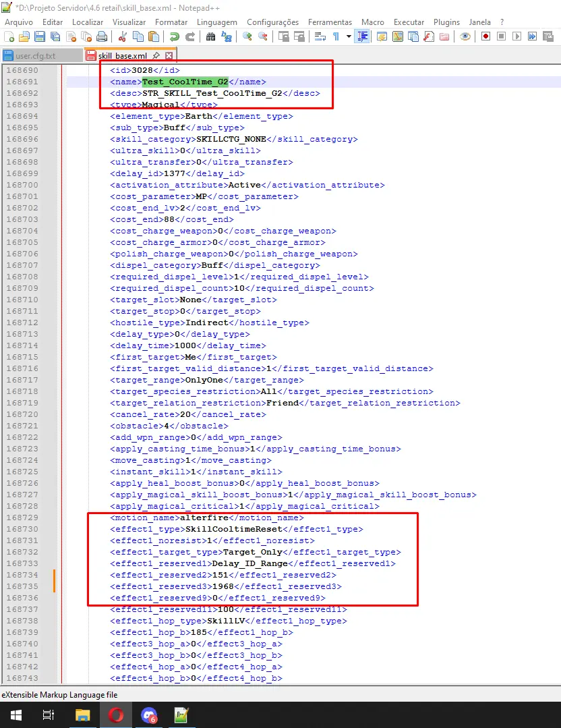Open the Arquivo menu

click(x=19, y=22)
